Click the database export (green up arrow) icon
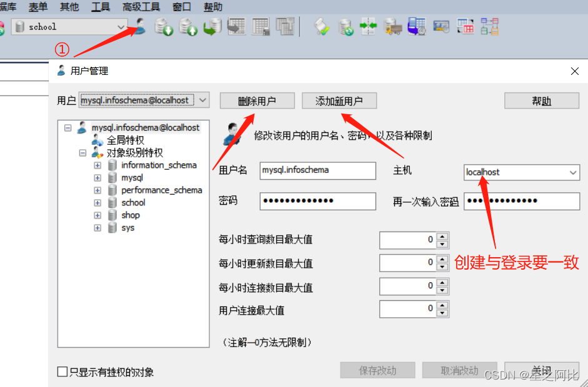Screen dimensions: 588x387 pyautogui.click(x=188, y=27)
